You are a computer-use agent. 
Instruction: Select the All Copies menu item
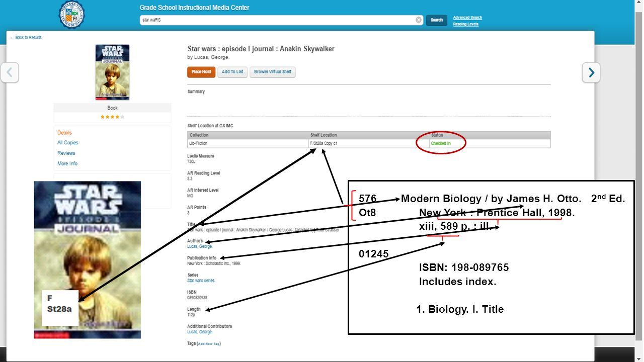pos(67,143)
